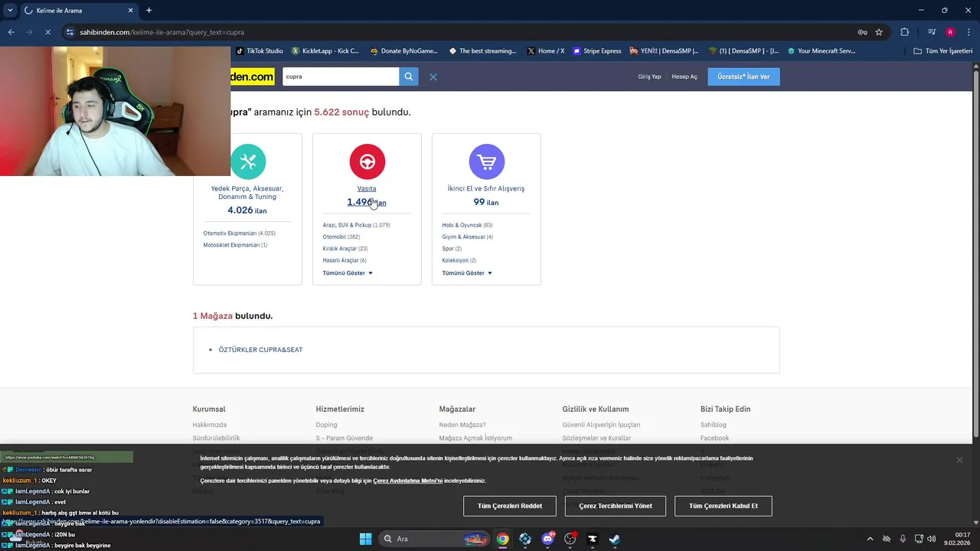Stop page loading in Chrome toolbar

pyautogui.click(x=47, y=32)
